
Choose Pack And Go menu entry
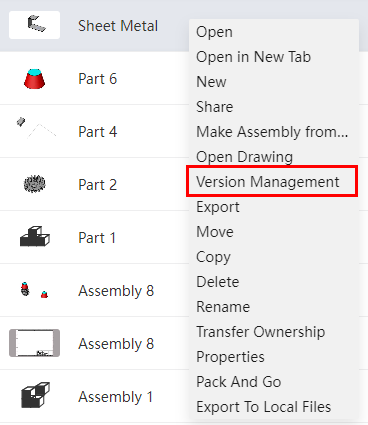[x=239, y=382]
